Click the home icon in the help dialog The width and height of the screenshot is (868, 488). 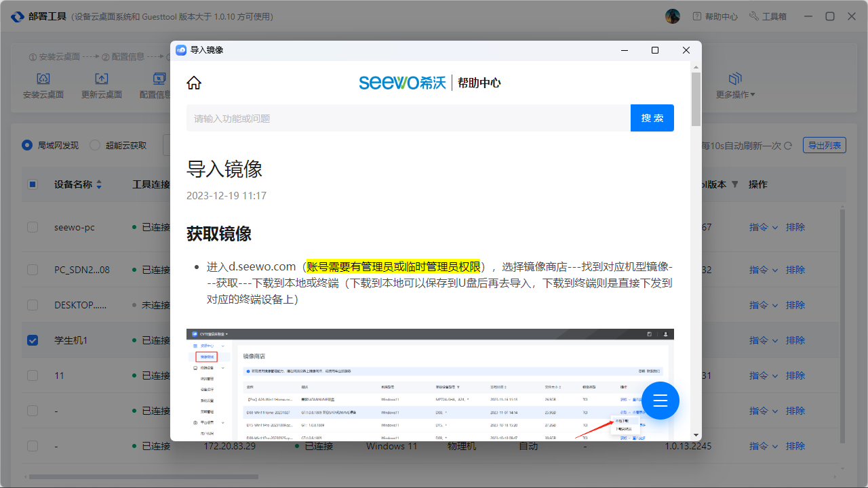tap(194, 83)
